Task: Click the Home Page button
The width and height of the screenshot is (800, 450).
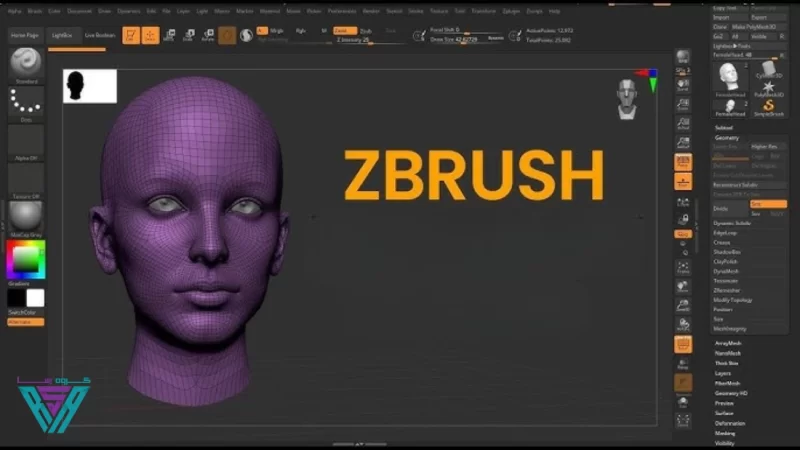Action: (24, 35)
